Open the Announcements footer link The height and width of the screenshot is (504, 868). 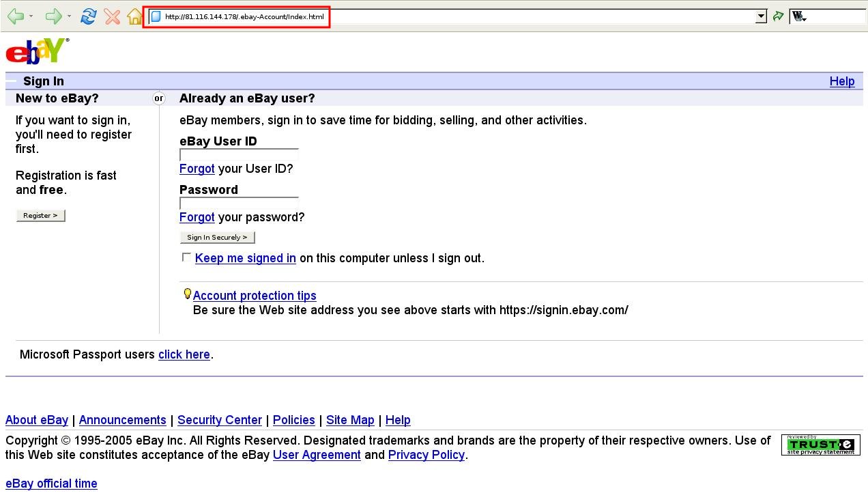click(x=123, y=420)
